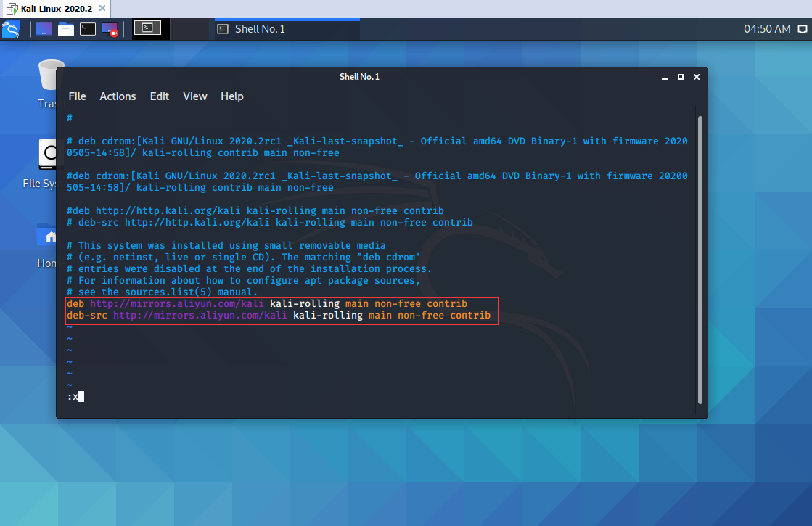Launch the terminal emulator from panel
The image size is (812, 526).
click(x=88, y=29)
